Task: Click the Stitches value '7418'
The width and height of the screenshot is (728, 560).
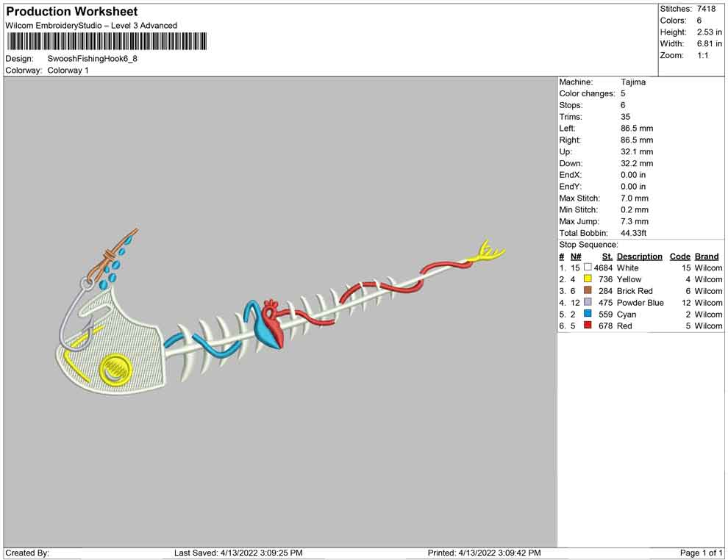Action: [x=706, y=9]
